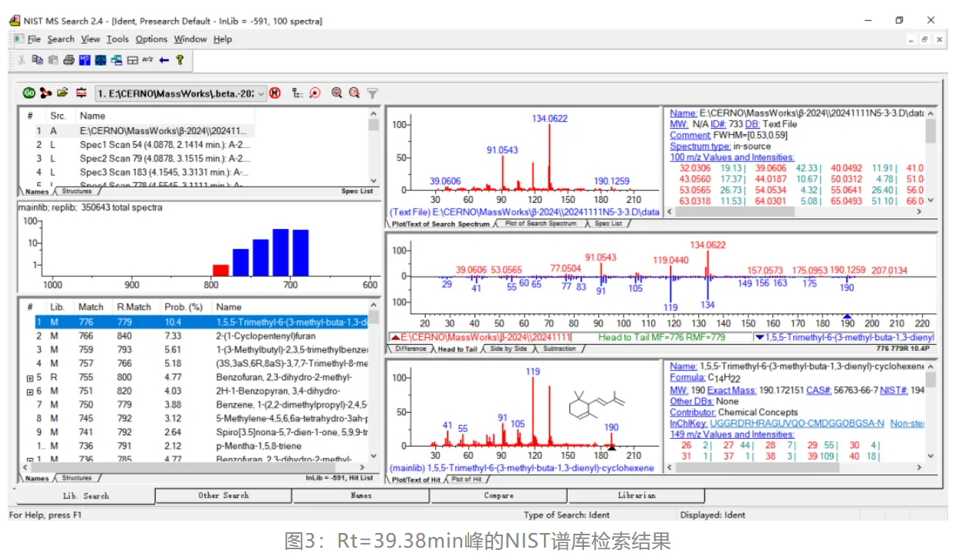Open the Tools menu

[117, 39]
